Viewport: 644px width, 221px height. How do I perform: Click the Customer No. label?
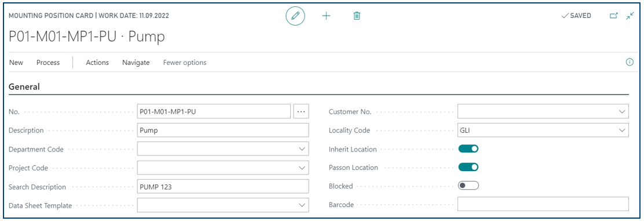350,112
